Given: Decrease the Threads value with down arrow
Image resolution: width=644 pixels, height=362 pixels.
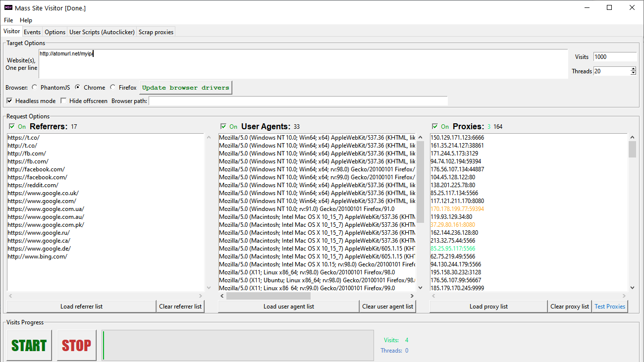Looking at the screenshot, I should click(x=633, y=73).
